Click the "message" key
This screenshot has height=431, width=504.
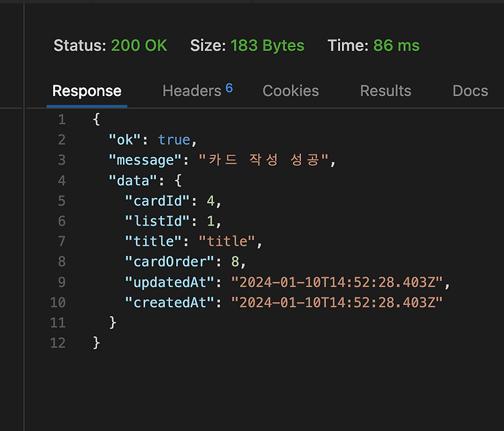tap(145, 160)
